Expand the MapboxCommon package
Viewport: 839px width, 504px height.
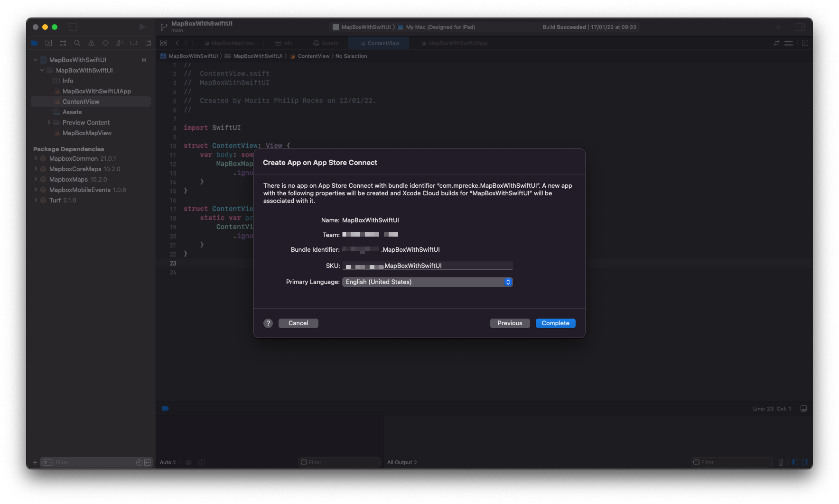(x=35, y=158)
